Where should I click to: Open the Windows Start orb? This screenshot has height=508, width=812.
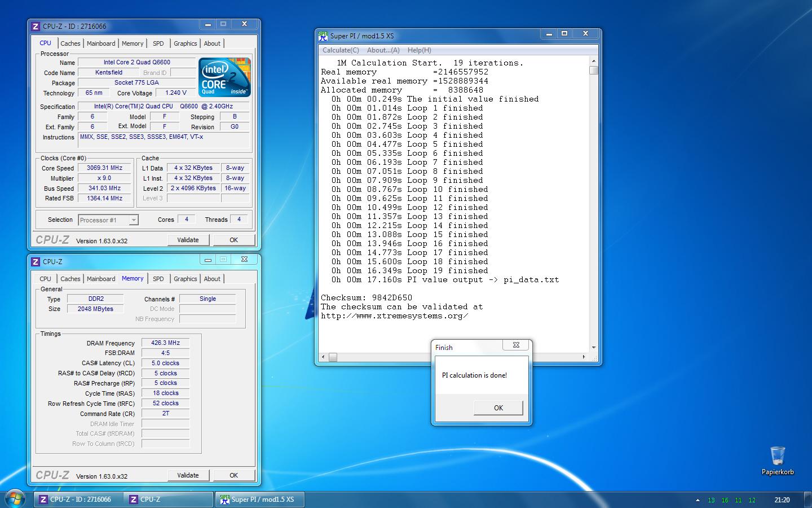point(15,499)
